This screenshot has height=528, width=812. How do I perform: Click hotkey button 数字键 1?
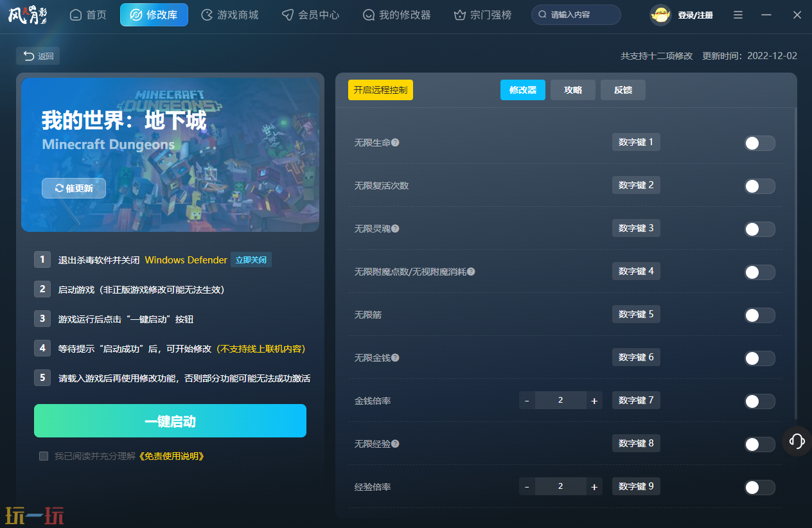tap(636, 142)
